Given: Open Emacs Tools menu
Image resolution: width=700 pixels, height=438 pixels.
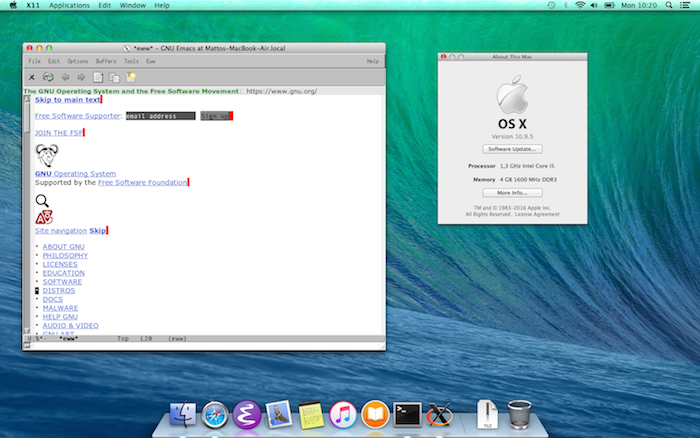Looking at the screenshot, I should point(131,61).
